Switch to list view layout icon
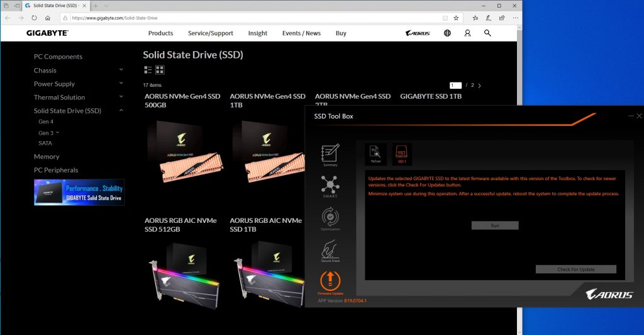 click(x=148, y=70)
